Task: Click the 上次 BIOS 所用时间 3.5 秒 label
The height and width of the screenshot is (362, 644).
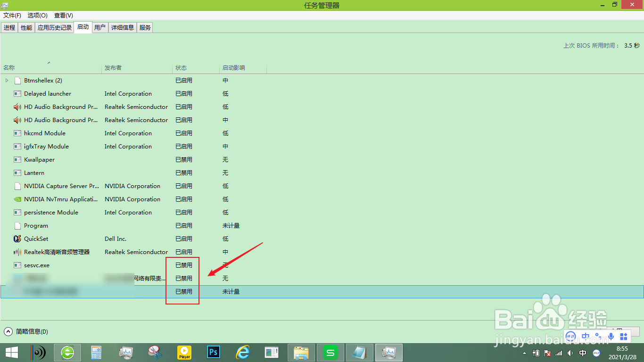Action: click(602, 46)
